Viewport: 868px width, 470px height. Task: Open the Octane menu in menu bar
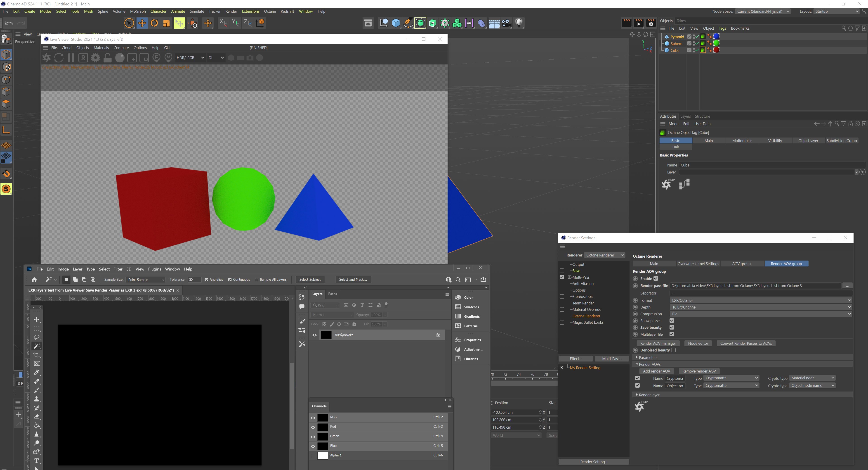[270, 11]
